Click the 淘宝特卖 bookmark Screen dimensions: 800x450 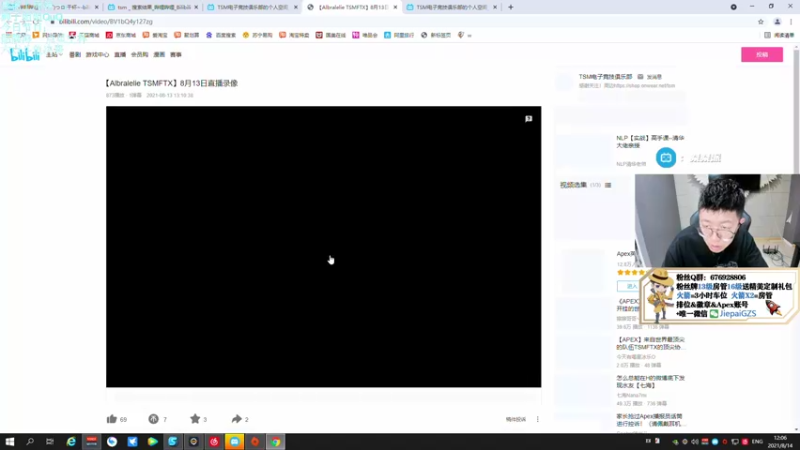[294, 35]
